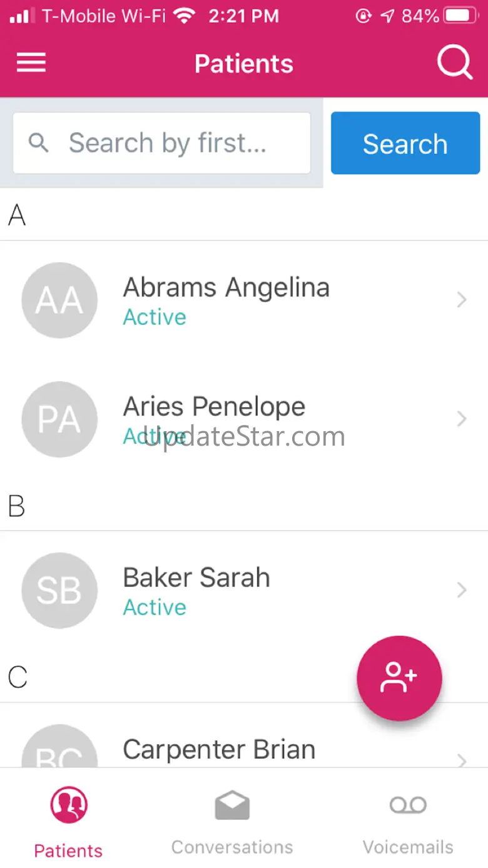Select the Patients tab
Screen dimensions: 488x868
pos(68,820)
